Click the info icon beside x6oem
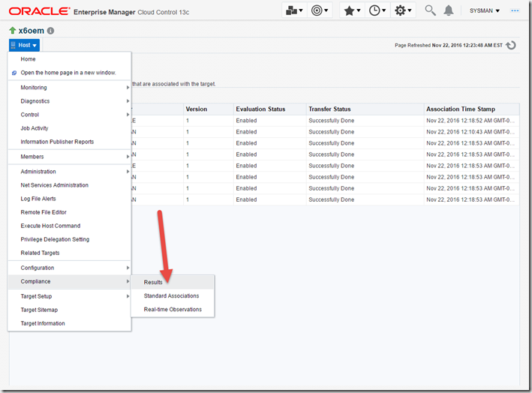 (50, 31)
